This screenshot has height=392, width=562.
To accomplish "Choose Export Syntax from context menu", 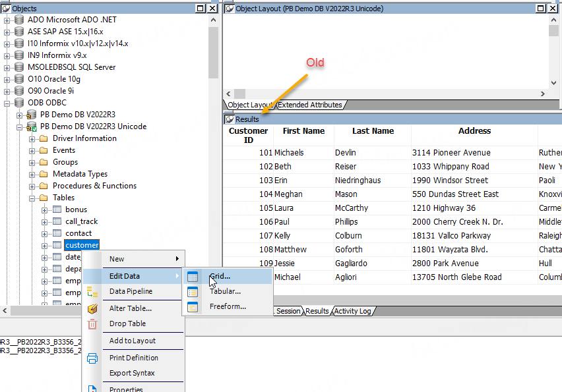I will [x=132, y=373].
